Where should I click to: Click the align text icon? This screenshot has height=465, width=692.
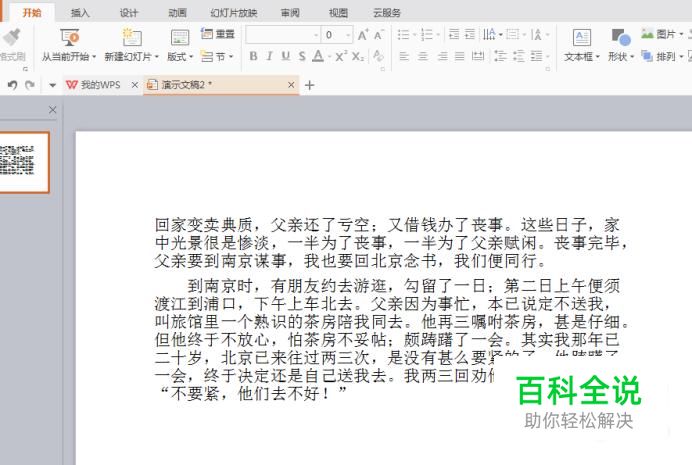(x=512, y=34)
